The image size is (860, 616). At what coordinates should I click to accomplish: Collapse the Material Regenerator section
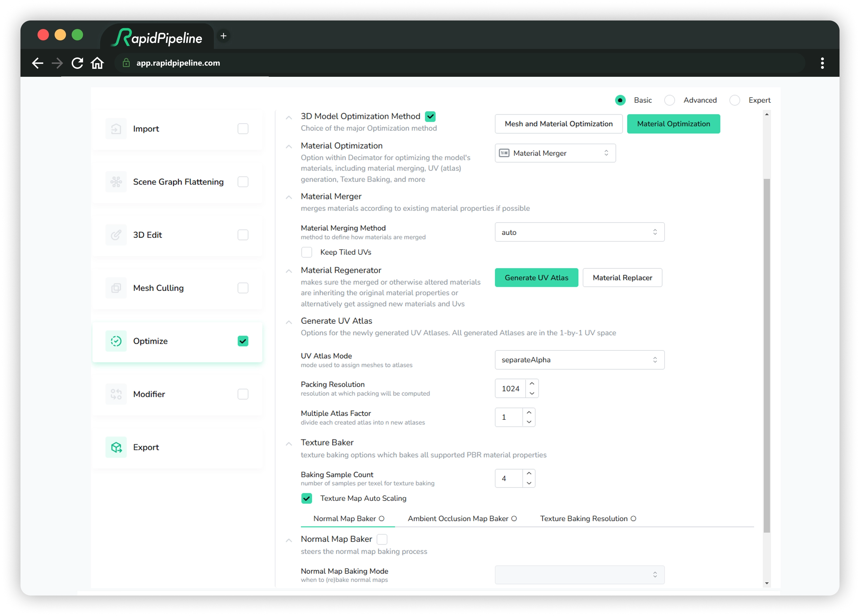(289, 271)
